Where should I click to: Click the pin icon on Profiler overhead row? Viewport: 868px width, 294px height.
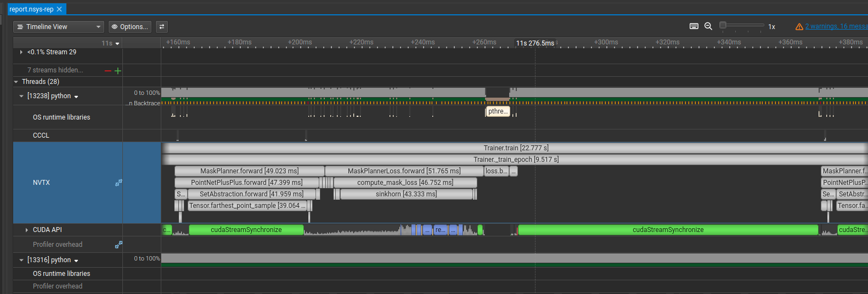(119, 245)
